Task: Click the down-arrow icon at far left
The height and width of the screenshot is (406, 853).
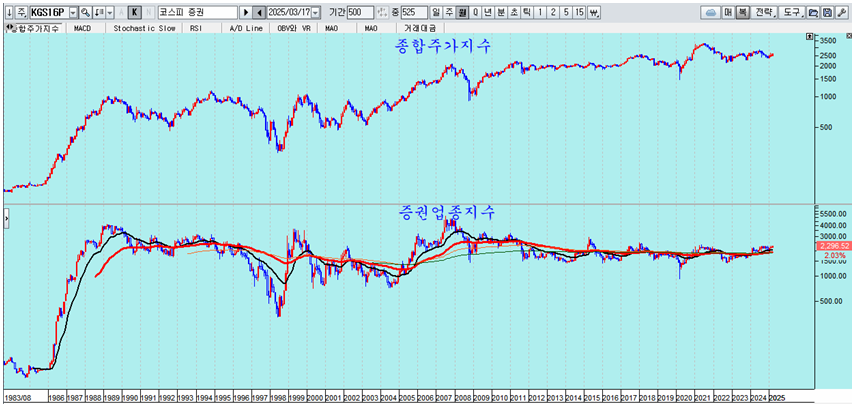Action: click(x=7, y=12)
